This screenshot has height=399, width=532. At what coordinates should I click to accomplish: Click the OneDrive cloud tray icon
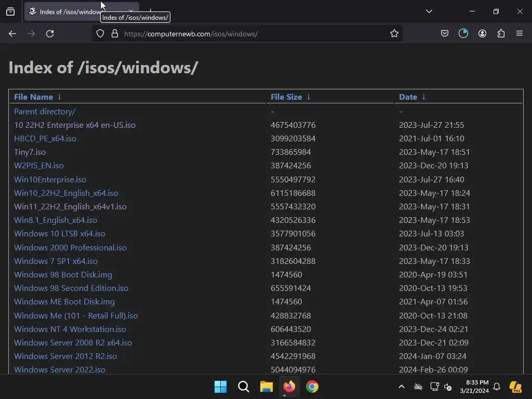[418, 387]
